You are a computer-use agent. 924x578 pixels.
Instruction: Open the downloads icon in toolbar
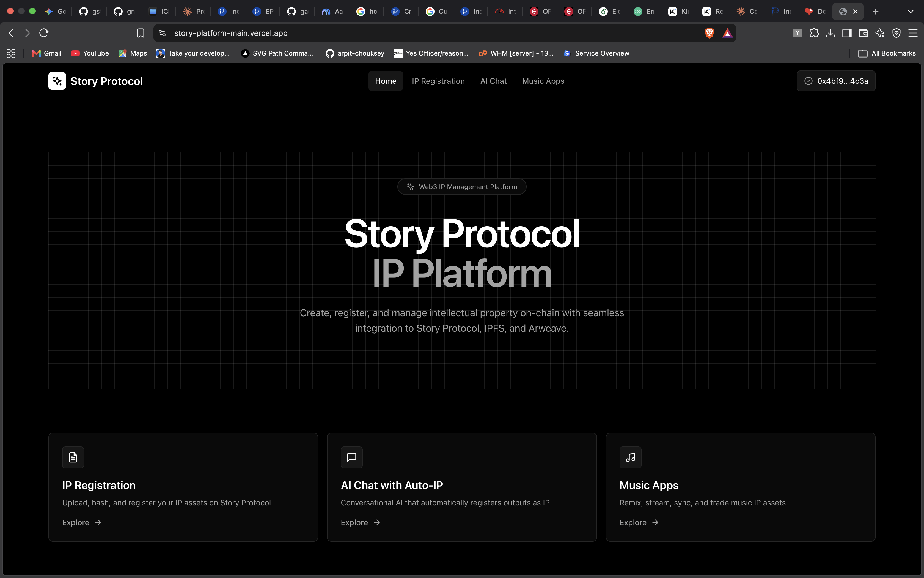pyautogui.click(x=831, y=33)
